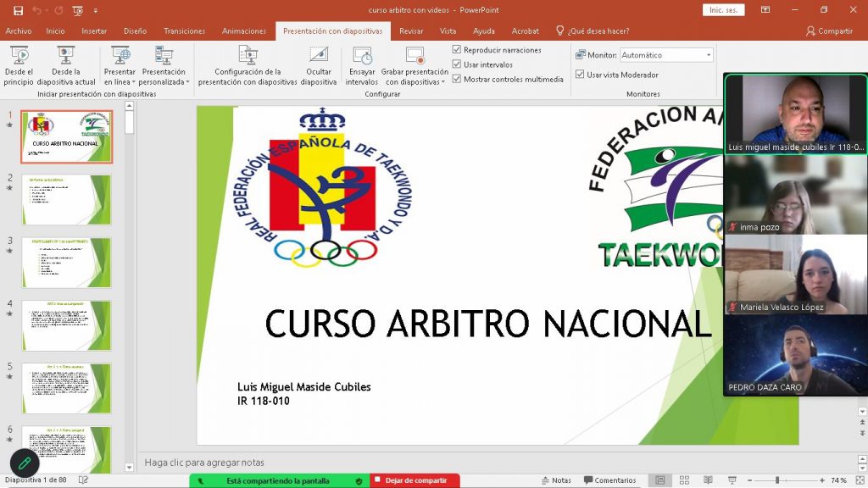Click Dejar de compartir button
Viewport: 868px width, 488px height.
pyautogui.click(x=415, y=480)
